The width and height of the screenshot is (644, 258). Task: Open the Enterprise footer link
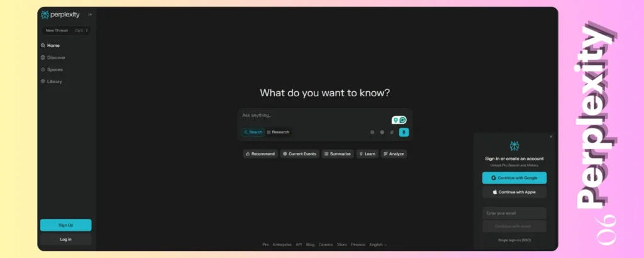point(282,244)
